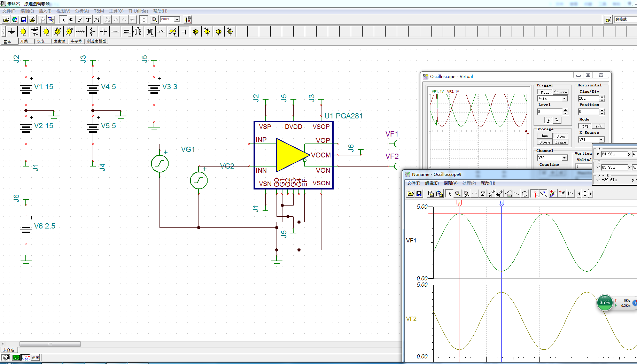Image resolution: width=637 pixels, height=364 pixels.
Task: Click the inductor component icon
Action: coord(115,32)
